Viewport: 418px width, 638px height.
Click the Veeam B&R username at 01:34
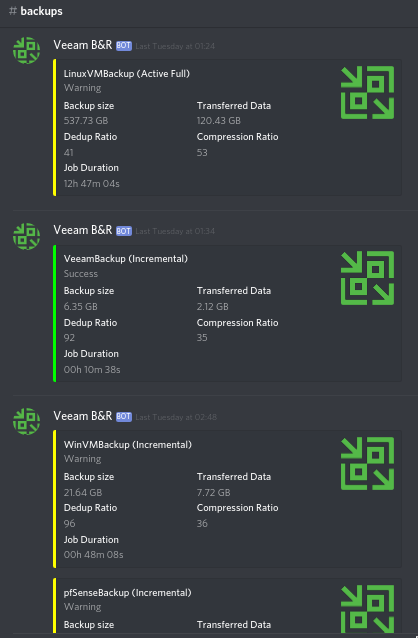(x=83, y=230)
